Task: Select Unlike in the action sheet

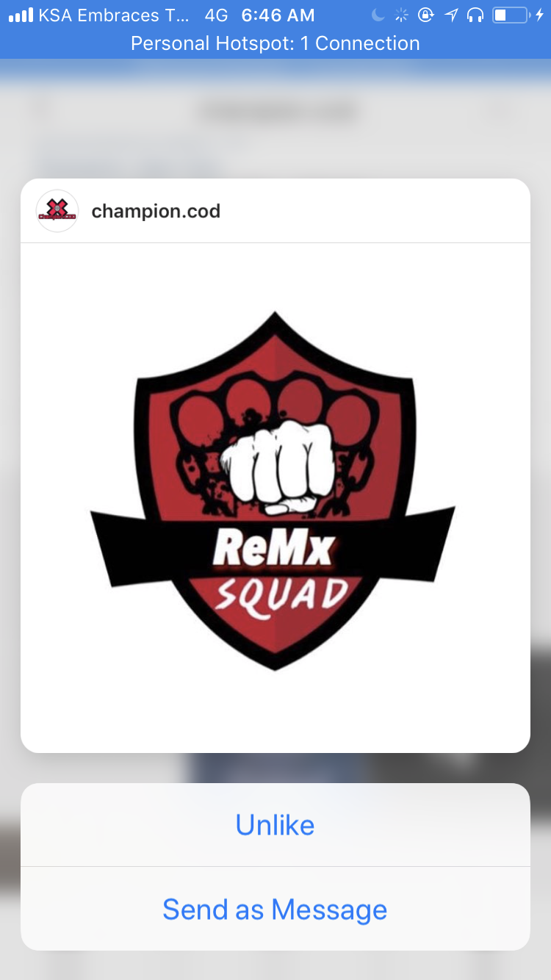Action: click(275, 825)
